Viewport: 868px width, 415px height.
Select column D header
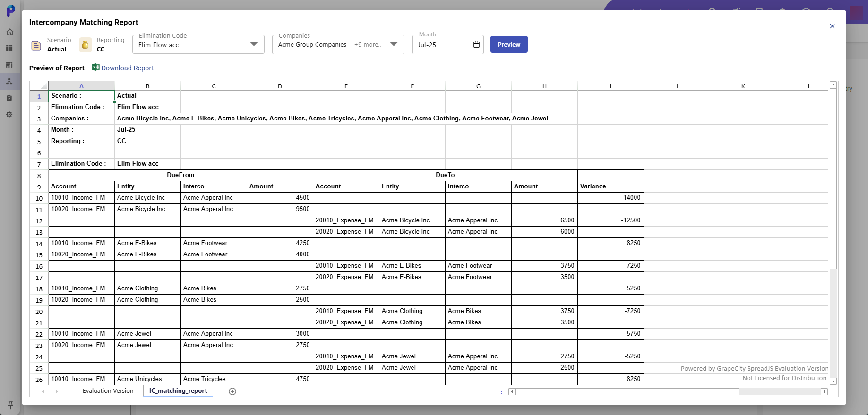point(280,86)
